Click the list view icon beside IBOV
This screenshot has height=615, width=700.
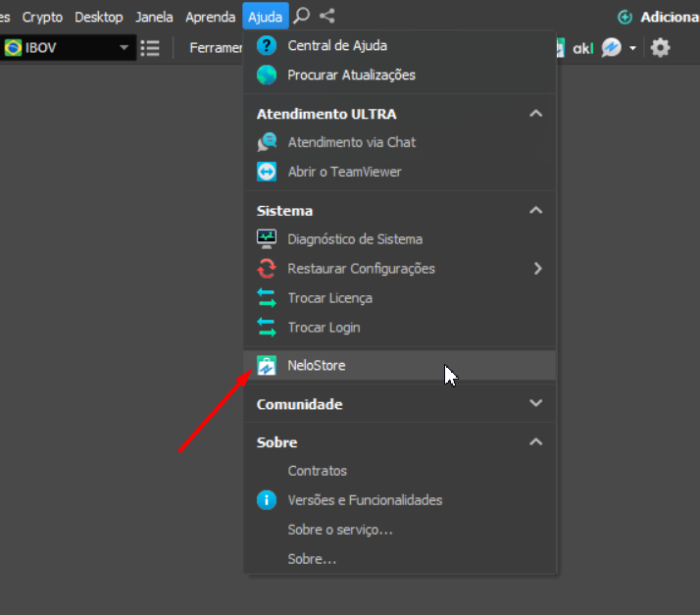click(150, 48)
